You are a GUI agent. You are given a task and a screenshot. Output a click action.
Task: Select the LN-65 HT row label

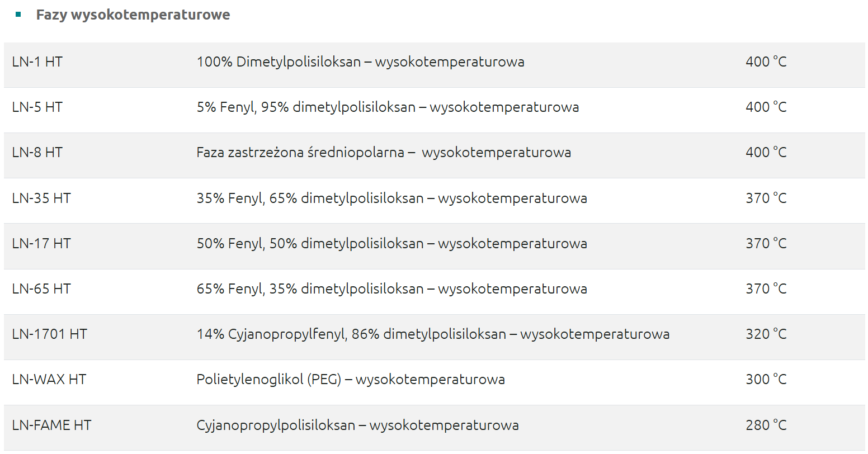click(x=41, y=289)
